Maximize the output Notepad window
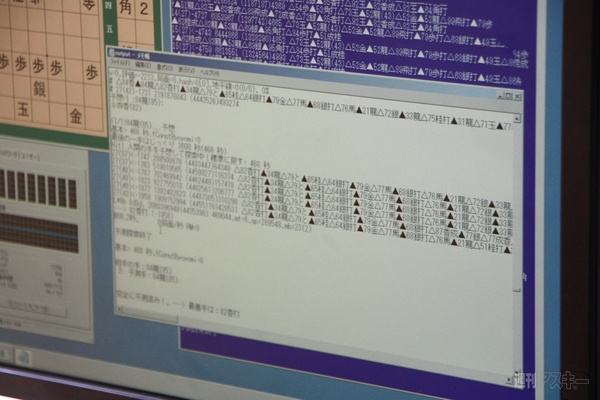Viewport: 600px width, 400px height. click(x=509, y=96)
